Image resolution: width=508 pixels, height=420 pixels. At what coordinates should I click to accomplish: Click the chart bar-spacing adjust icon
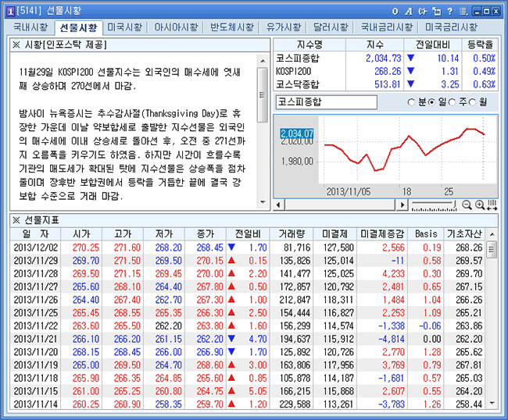click(x=492, y=205)
